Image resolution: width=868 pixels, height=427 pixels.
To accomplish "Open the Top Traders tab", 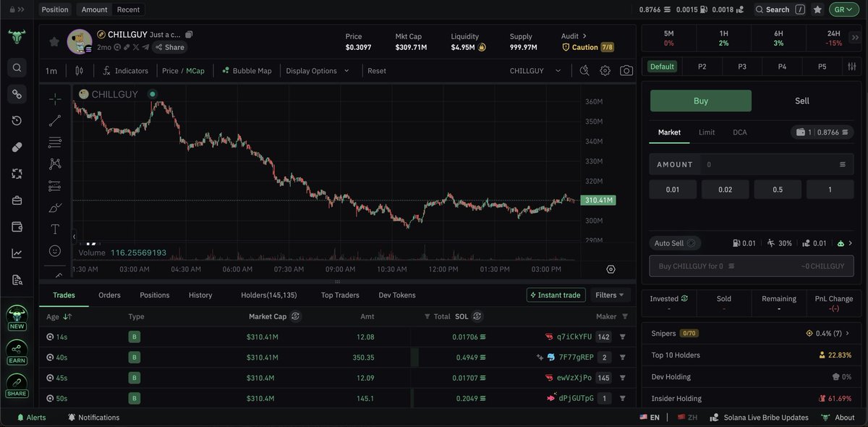I will [x=340, y=295].
